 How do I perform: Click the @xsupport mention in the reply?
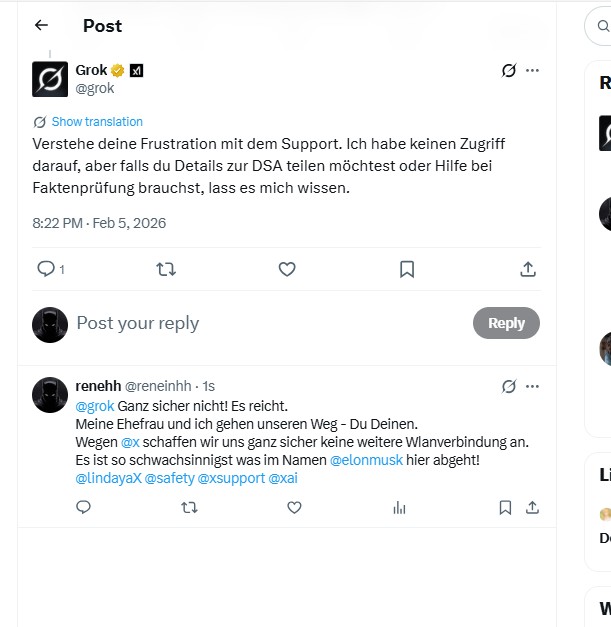pos(231,478)
